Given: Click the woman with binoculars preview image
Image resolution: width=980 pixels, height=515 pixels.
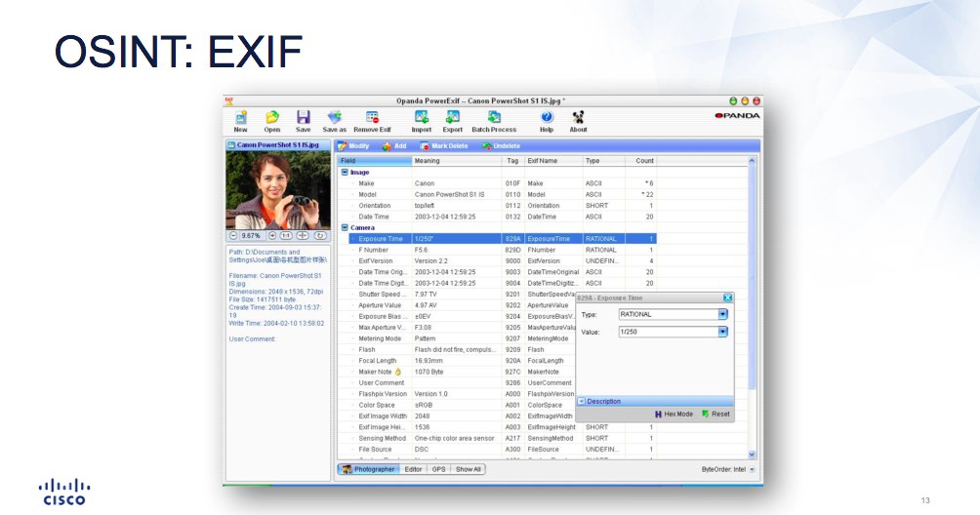Looking at the screenshot, I should pos(278,190).
